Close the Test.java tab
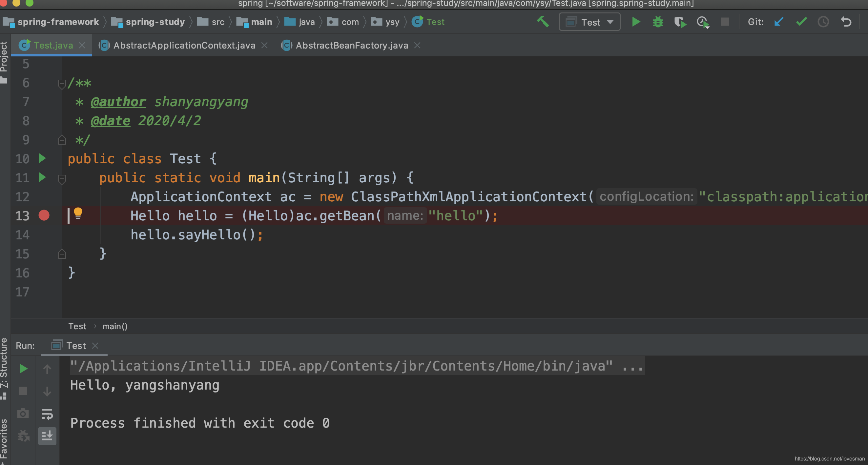 82,45
